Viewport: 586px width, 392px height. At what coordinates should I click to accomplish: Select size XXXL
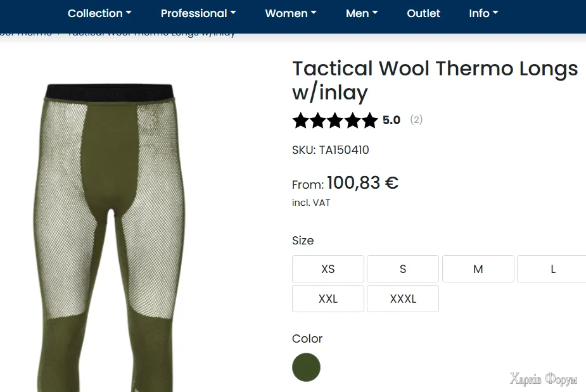(x=403, y=299)
